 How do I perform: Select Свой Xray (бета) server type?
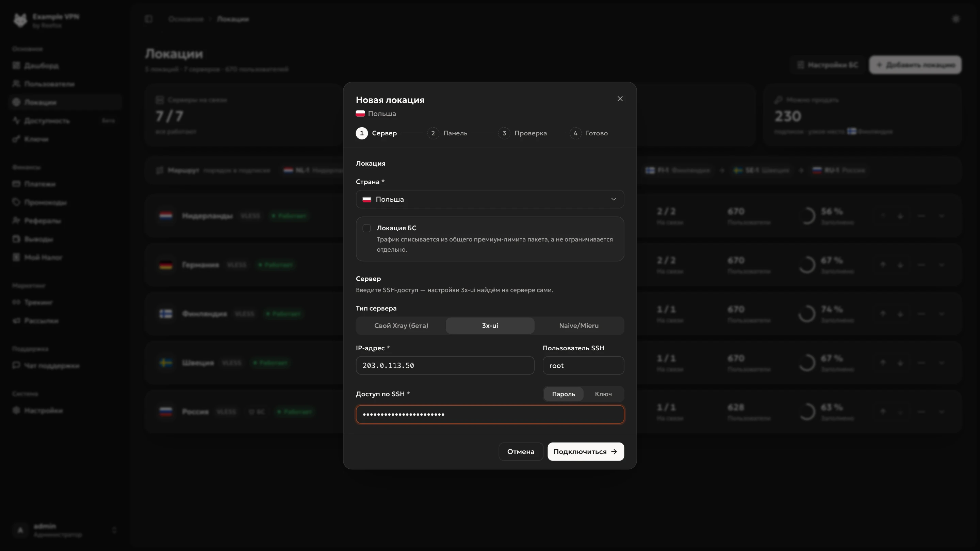(x=401, y=325)
